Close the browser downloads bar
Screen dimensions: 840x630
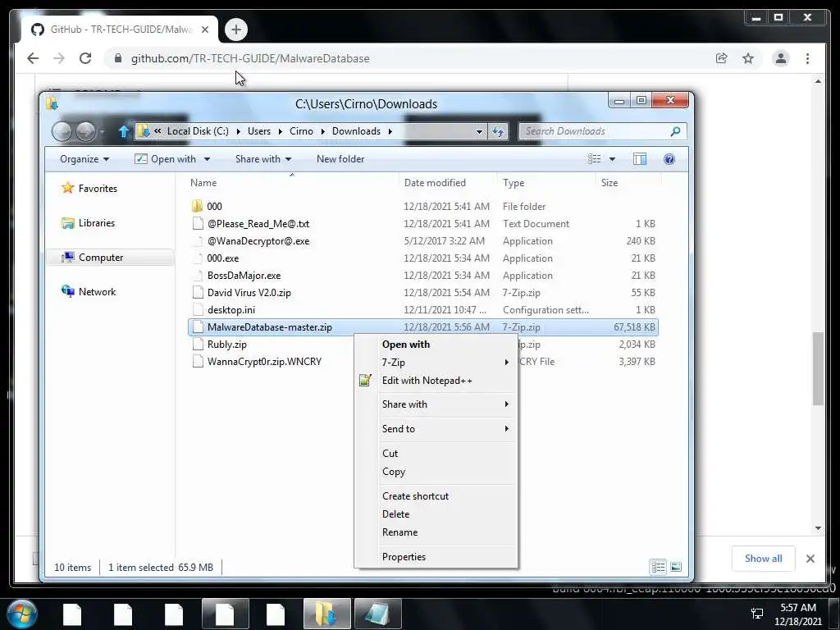tap(810, 559)
